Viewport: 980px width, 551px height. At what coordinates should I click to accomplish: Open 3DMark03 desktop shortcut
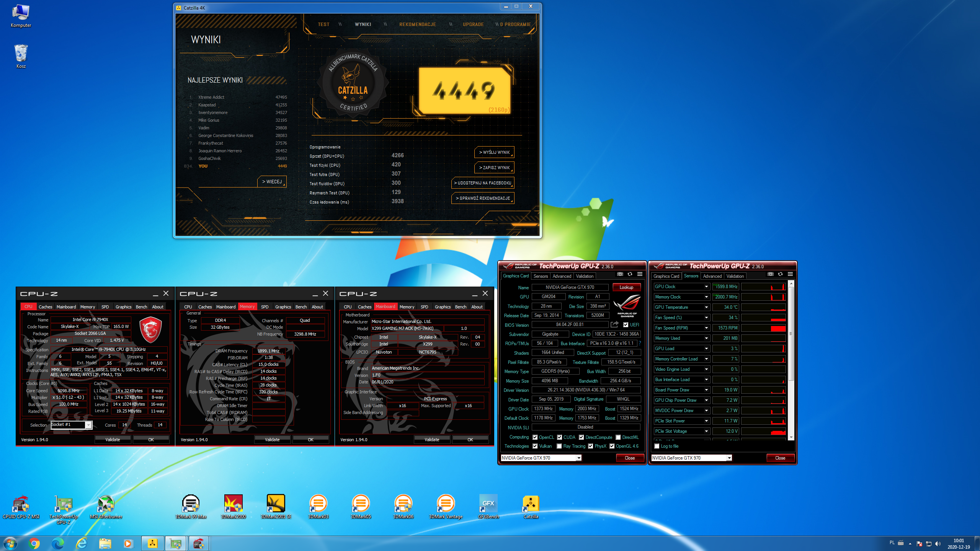(x=318, y=507)
